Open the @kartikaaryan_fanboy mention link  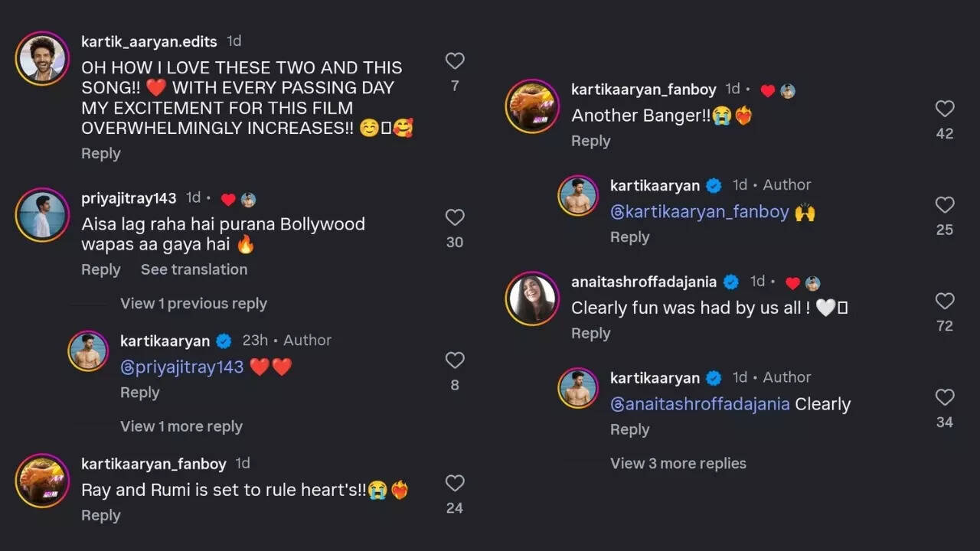701,212
